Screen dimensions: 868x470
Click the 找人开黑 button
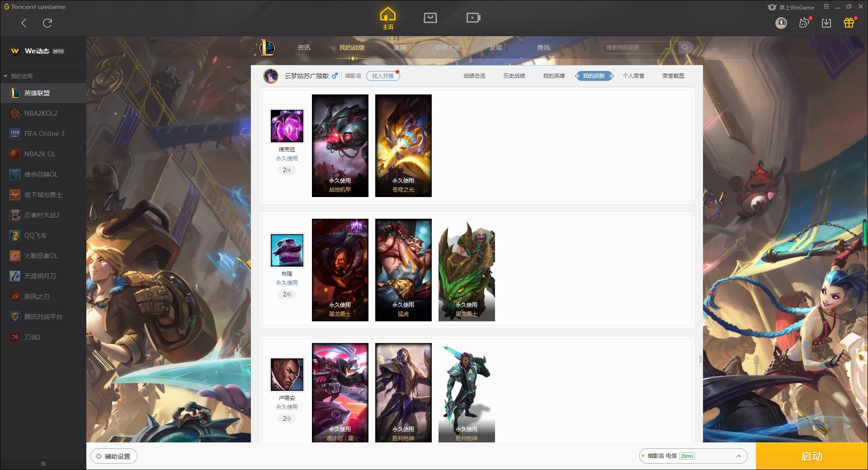pyautogui.click(x=383, y=76)
